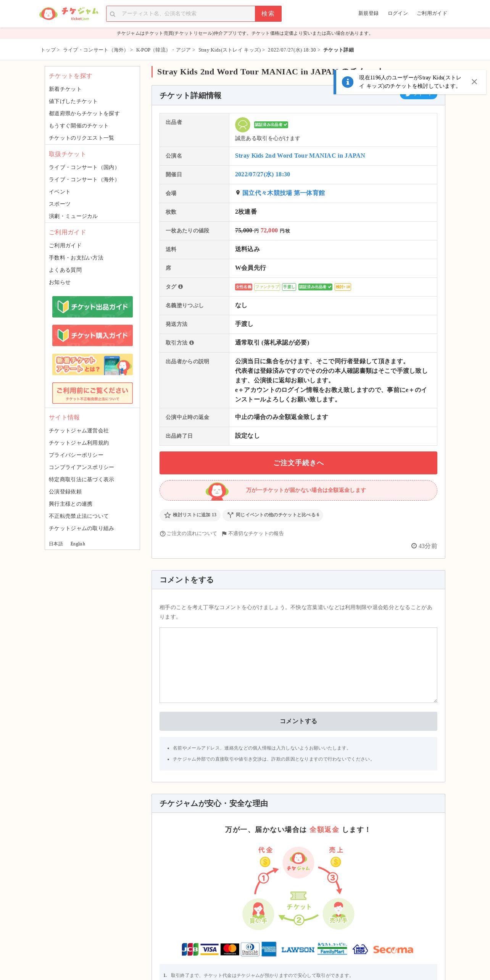This screenshot has height=980, width=490.
Task: Click 認証済み出品者 badge beside the seller avatar
Action: [x=271, y=125]
